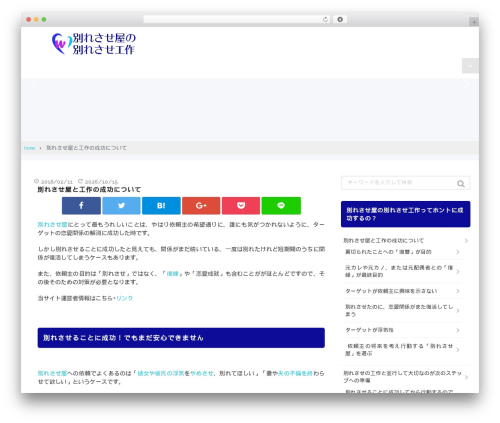The height and width of the screenshot is (423, 500).
Task: Click the search magnifier icon
Action: click(461, 183)
